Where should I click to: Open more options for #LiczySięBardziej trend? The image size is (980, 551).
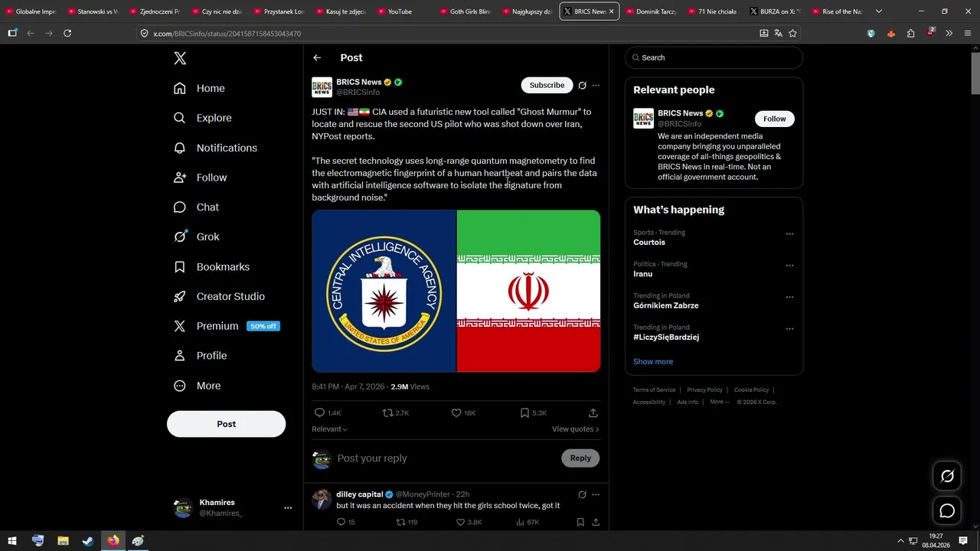[789, 328]
